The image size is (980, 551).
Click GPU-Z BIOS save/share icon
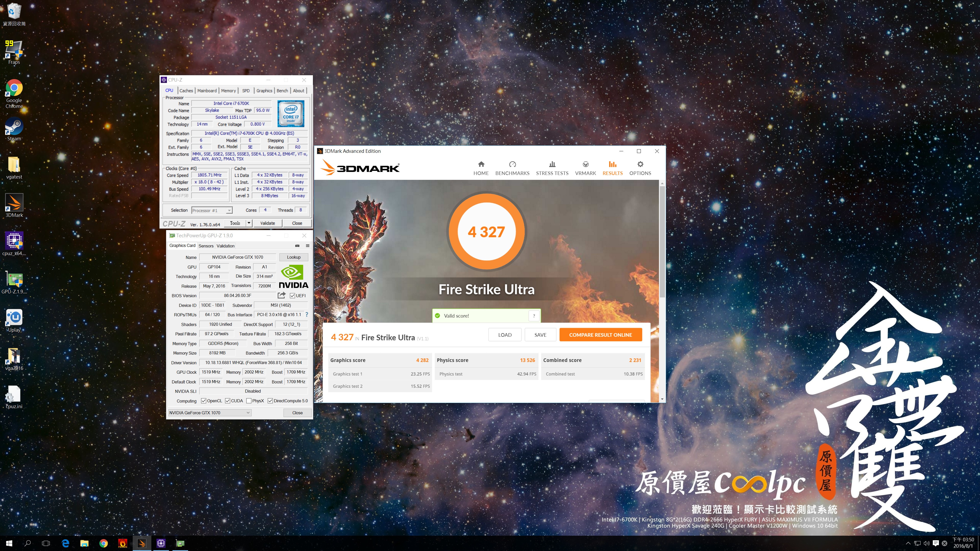point(281,295)
